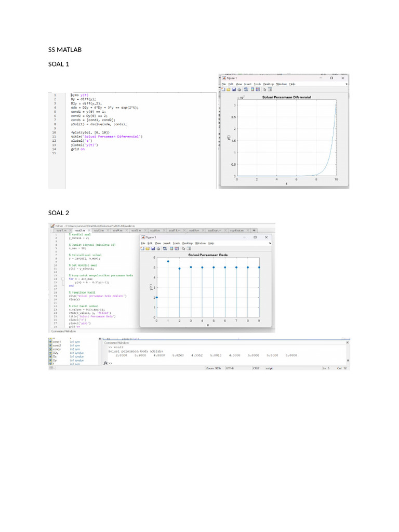Expand menu overflow arrow in Solusi Persamaan Diferensial figure
Screen dimensions: 399x532
tap(347, 84)
